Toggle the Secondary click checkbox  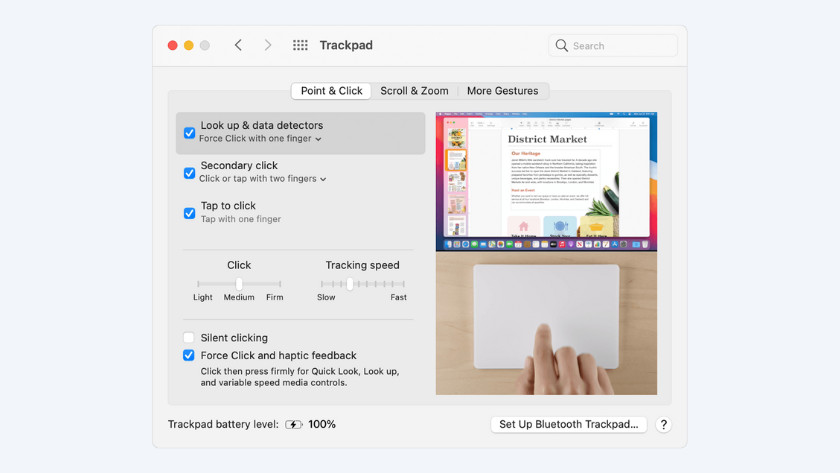tap(189, 173)
